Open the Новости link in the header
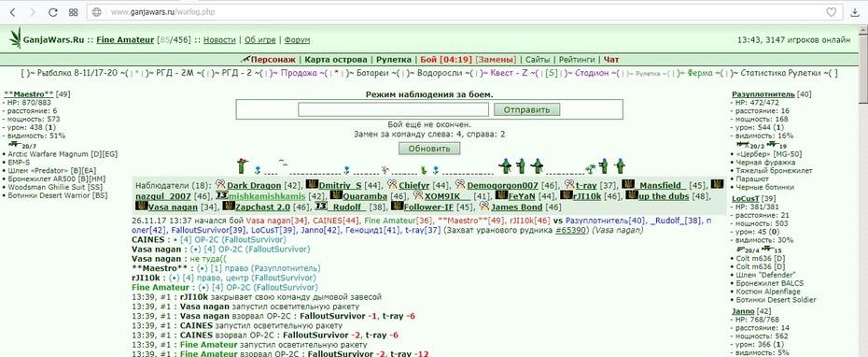Viewport: 868px width, 357px height. pos(220,40)
